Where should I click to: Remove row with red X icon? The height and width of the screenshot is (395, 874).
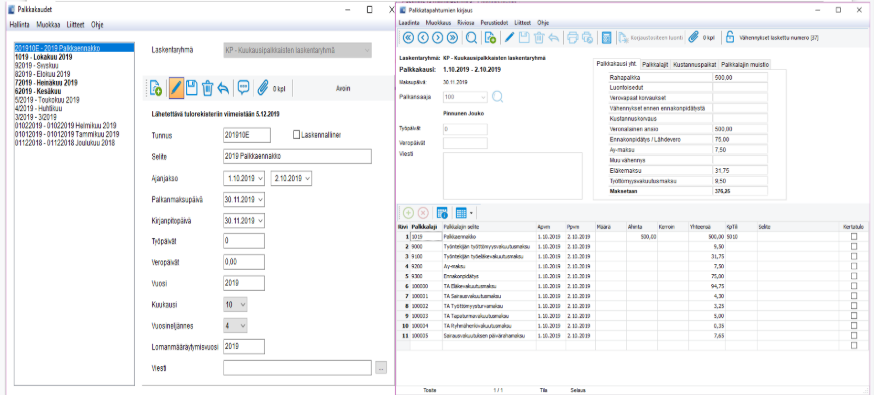coord(423,213)
